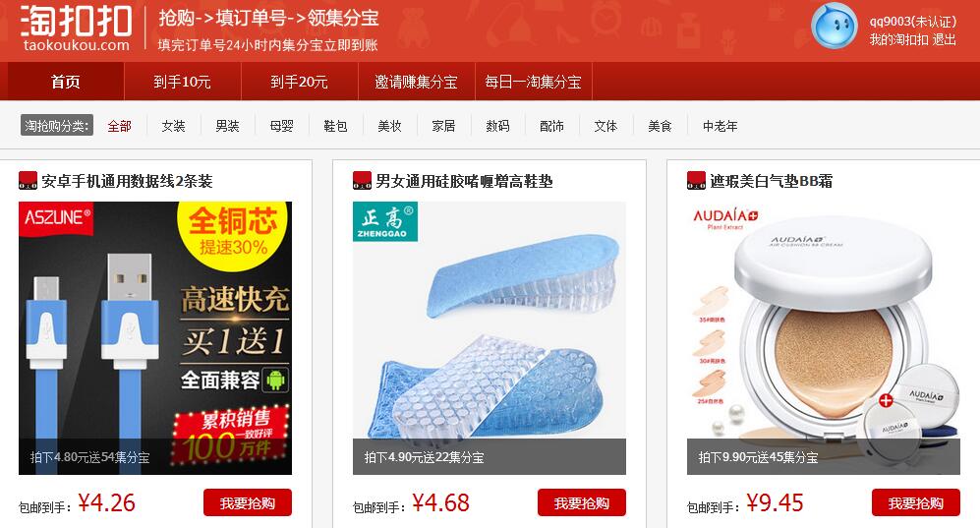Click the 淘扣扣 taokoukou.com logo
This screenshot has height=528, width=980.
pyautogui.click(x=76, y=29)
